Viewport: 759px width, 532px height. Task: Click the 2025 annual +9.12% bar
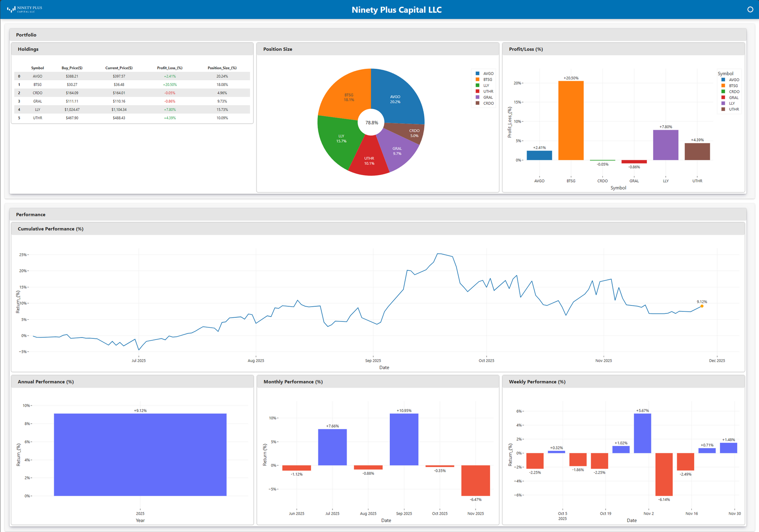140,455
